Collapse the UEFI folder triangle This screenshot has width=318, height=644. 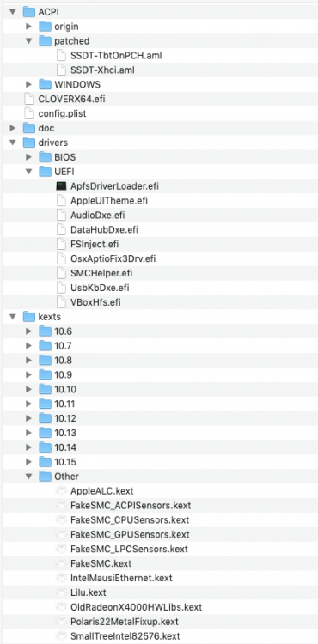28,172
